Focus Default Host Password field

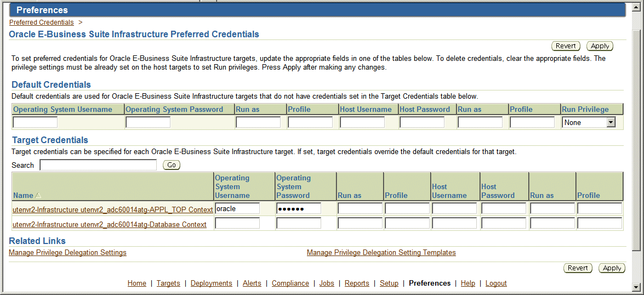point(422,122)
